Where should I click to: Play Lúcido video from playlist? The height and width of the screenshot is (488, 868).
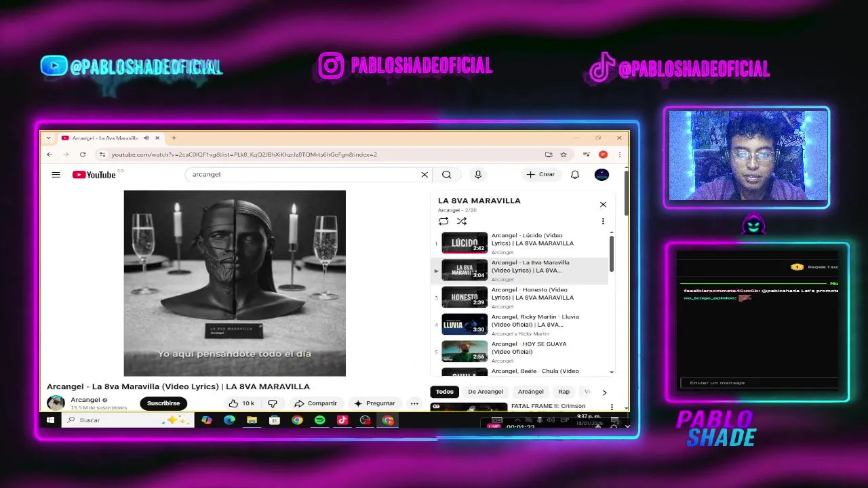pos(465,243)
